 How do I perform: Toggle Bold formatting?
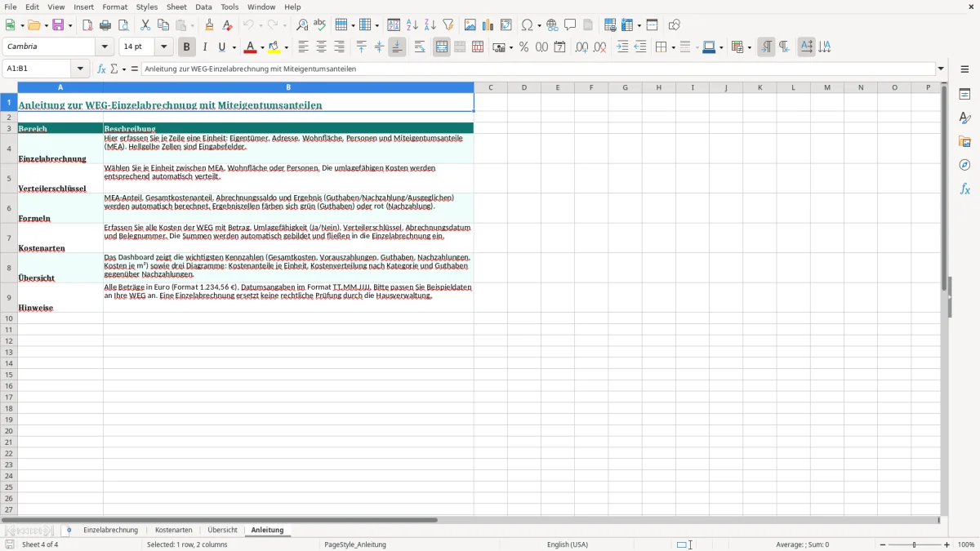(186, 47)
